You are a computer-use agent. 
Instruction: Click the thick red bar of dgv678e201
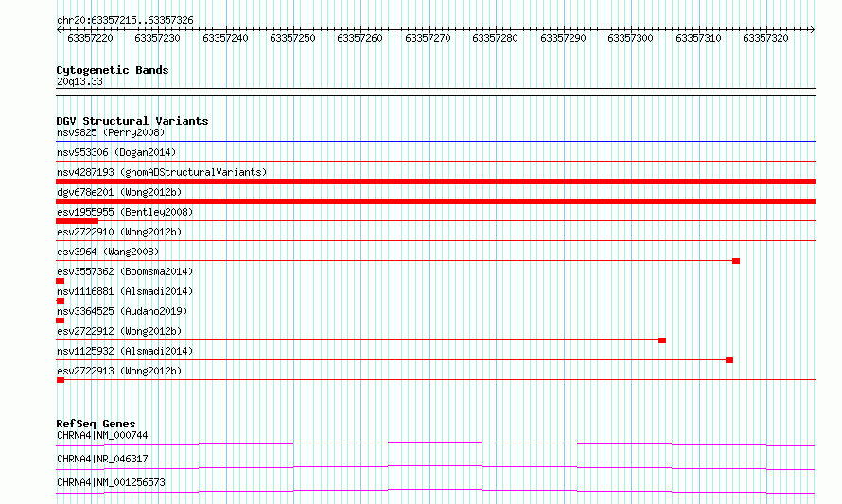coord(435,201)
